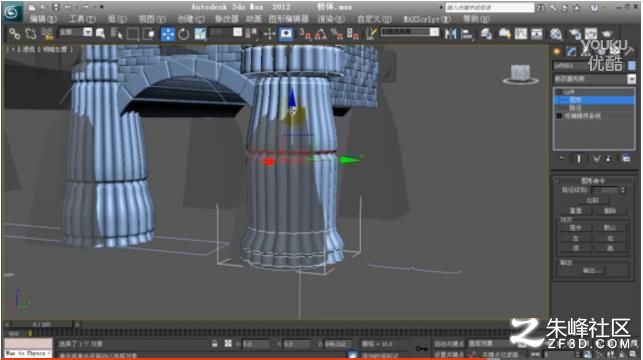
Task: Toggle Show End Result icon
Action: point(579,158)
